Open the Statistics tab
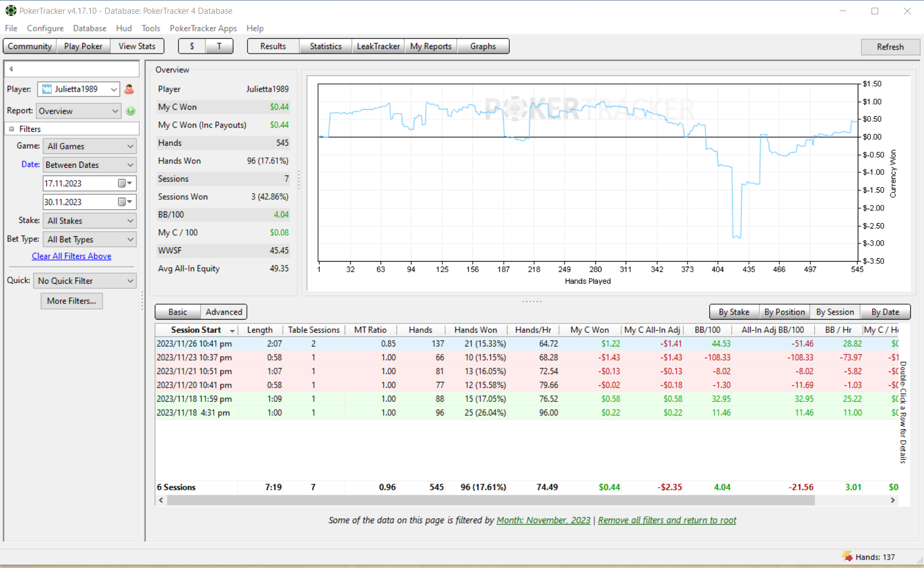 [326, 46]
